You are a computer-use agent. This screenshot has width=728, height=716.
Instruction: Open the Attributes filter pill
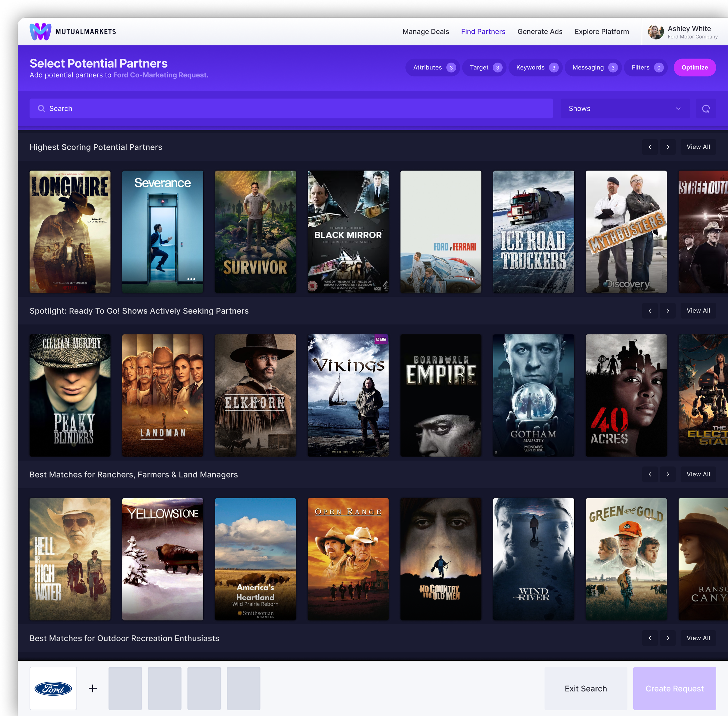pos(432,68)
